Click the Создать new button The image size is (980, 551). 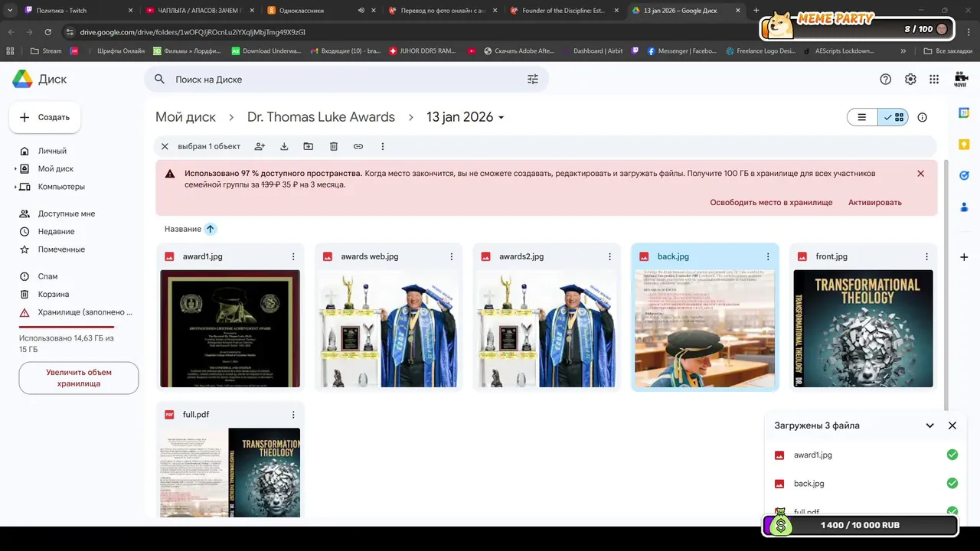(x=44, y=117)
